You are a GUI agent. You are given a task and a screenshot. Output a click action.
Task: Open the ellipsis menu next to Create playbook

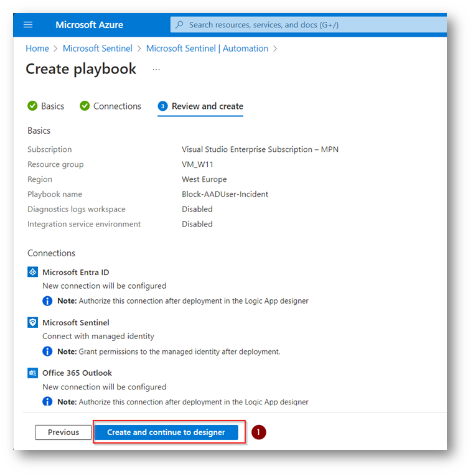[x=156, y=70]
